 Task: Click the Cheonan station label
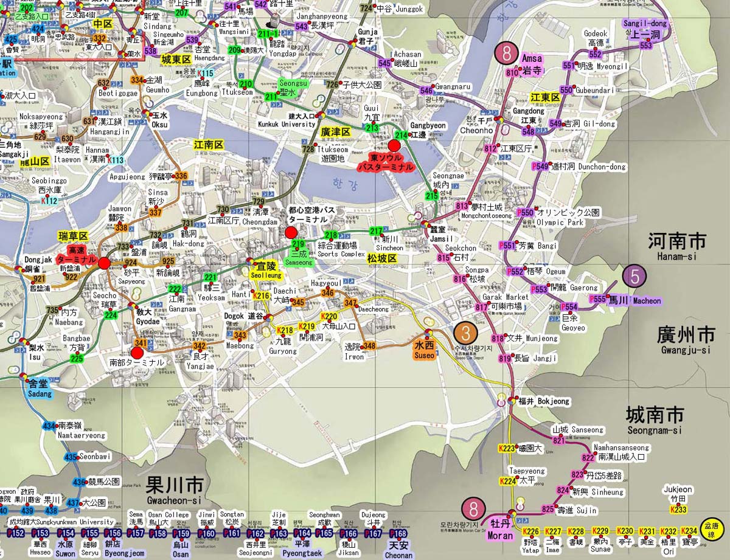398,549
